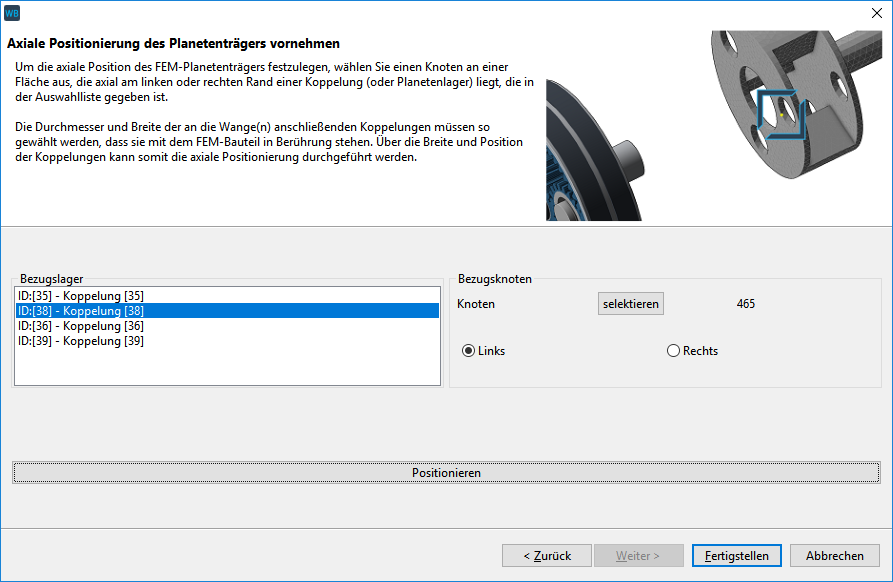Switch to the Rechts radio option
Viewport: 893px width, 582px height.
[673, 351]
